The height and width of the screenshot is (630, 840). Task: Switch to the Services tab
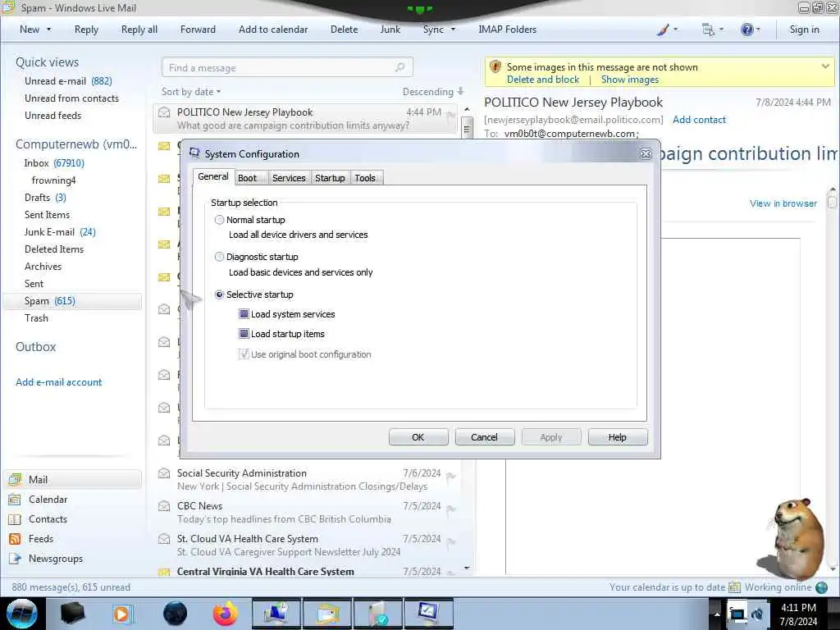(x=289, y=178)
